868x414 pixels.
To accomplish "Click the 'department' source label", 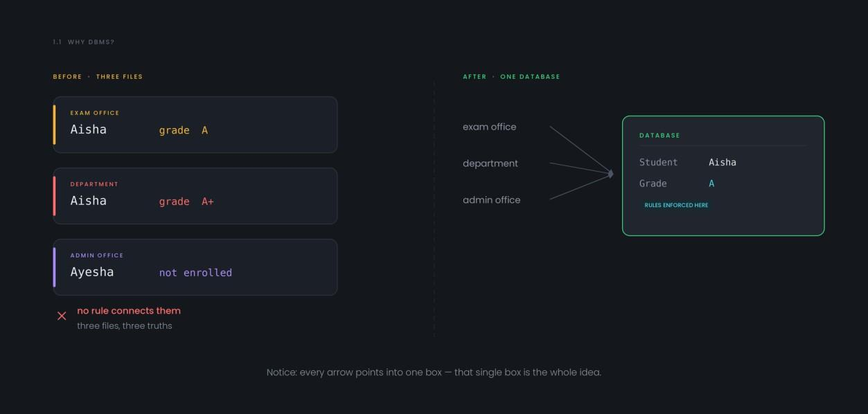I will [x=490, y=163].
